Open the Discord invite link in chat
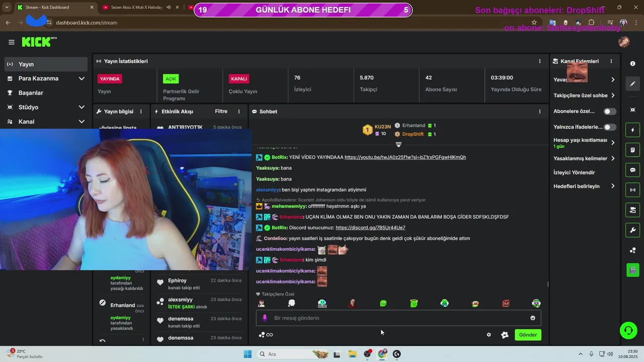The height and width of the screenshot is (362, 644). pos(370,228)
